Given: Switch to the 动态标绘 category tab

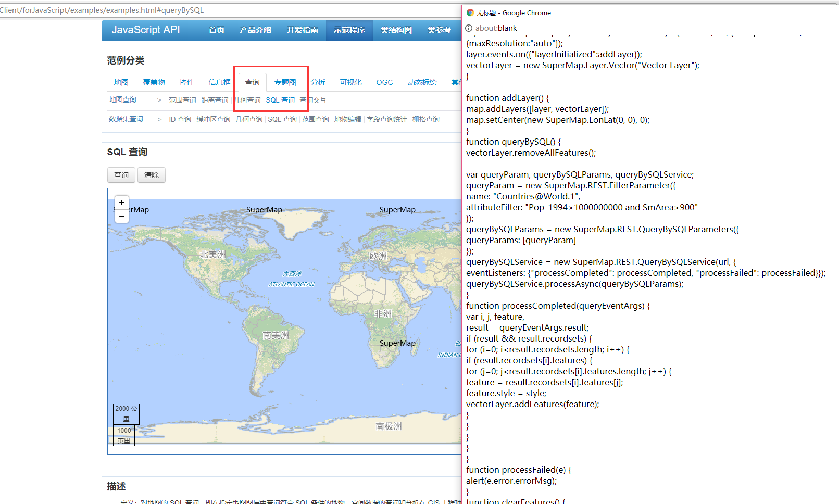Looking at the screenshot, I should 422,82.
